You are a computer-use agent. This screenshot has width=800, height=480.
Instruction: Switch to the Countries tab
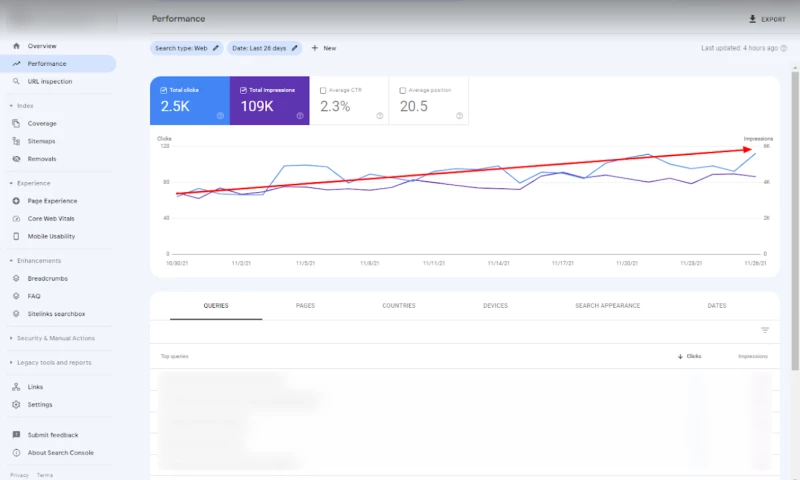point(398,306)
